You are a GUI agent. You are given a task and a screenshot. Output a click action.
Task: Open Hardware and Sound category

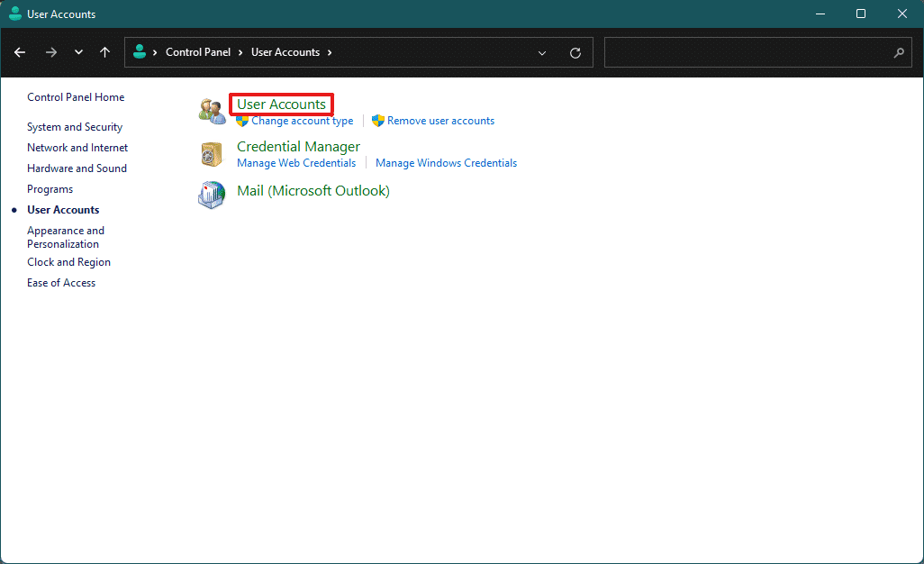(77, 168)
